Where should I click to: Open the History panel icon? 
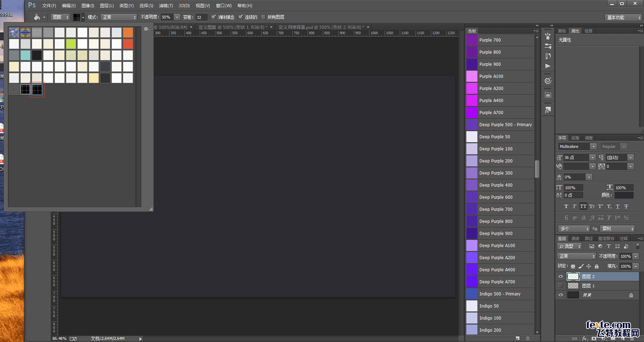tap(548, 56)
